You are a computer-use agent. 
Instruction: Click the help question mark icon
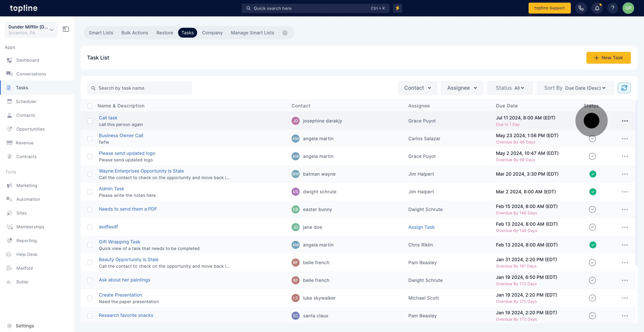(x=612, y=8)
